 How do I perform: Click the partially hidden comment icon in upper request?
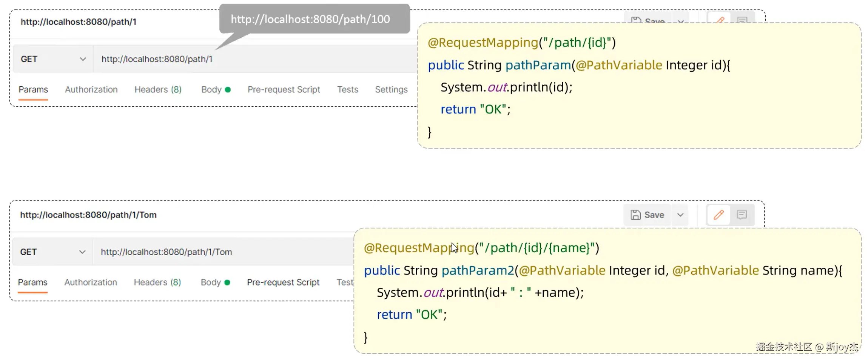(742, 20)
